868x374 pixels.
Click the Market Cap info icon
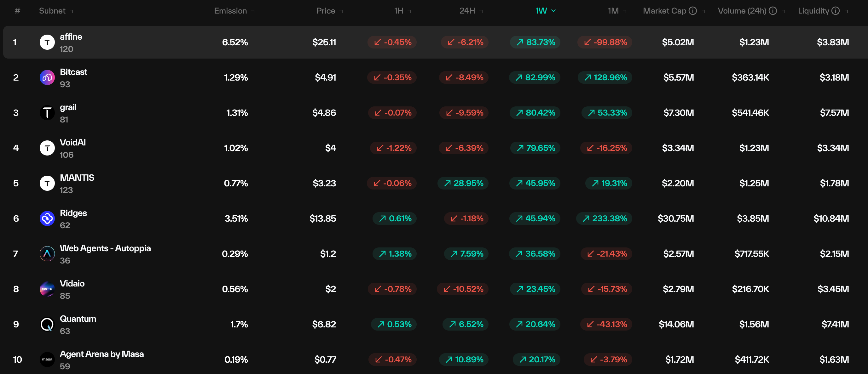coord(692,11)
